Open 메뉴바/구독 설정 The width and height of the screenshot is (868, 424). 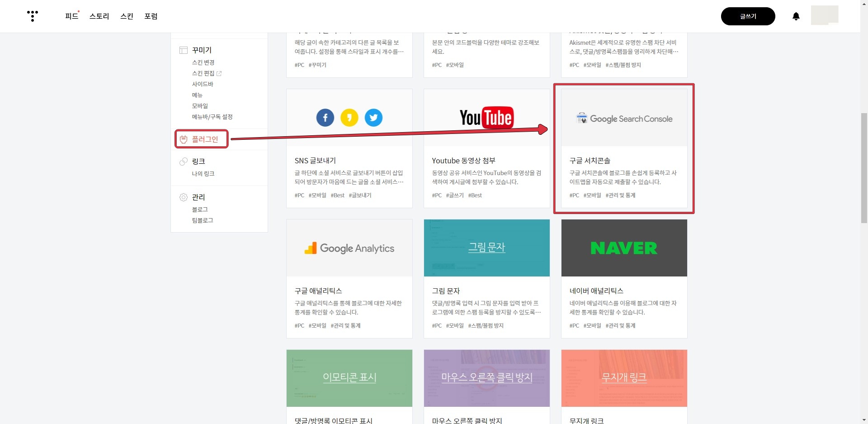(212, 117)
